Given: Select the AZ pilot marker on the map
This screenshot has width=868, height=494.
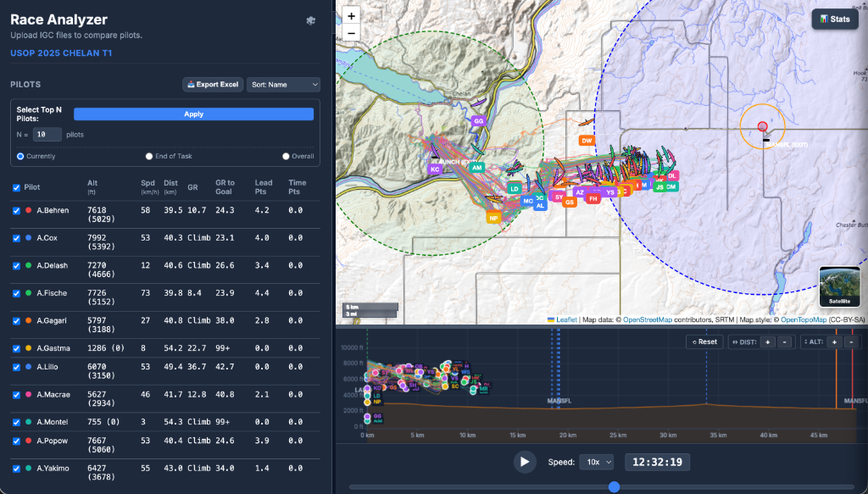Looking at the screenshot, I should 580,192.
